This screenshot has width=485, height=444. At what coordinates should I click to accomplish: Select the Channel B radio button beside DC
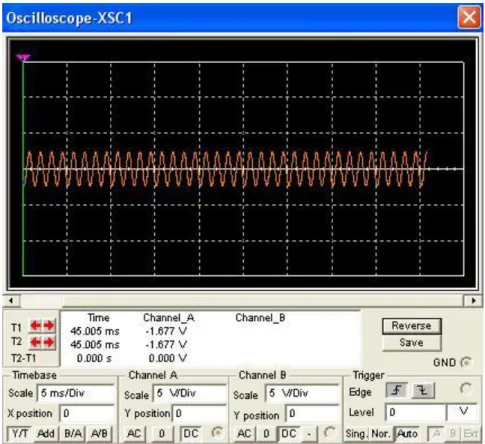tap(329, 433)
